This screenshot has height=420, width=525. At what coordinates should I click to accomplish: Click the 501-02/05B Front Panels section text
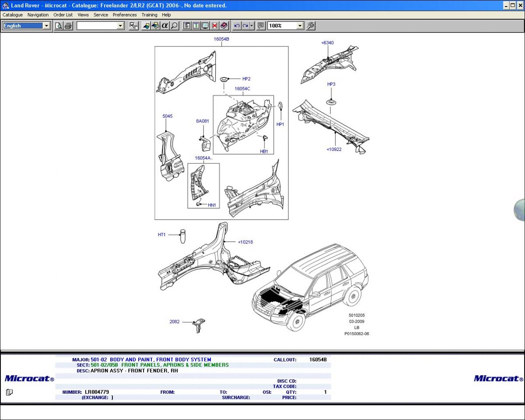[x=160, y=365]
